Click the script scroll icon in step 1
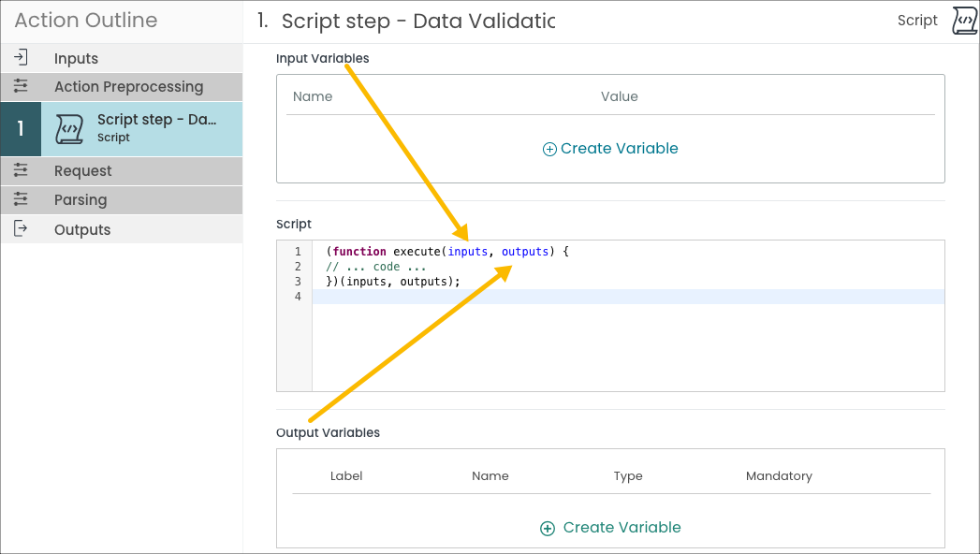The height and width of the screenshot is (554, 980). point(68,128)
